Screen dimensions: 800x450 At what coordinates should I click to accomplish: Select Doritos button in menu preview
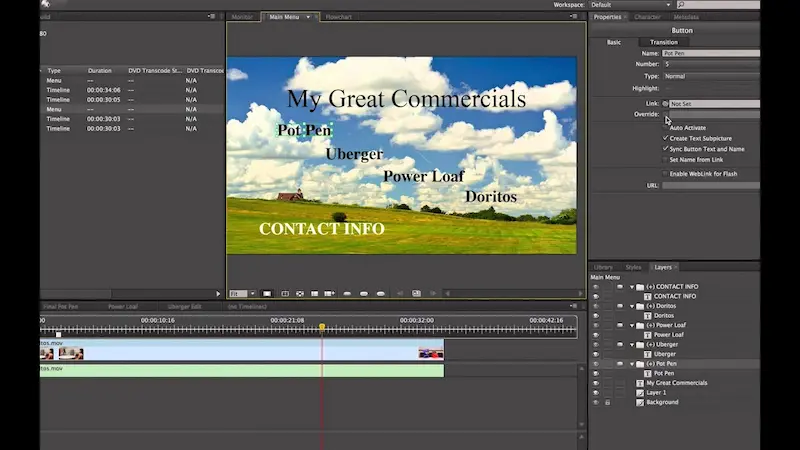[x=491, y=197]
